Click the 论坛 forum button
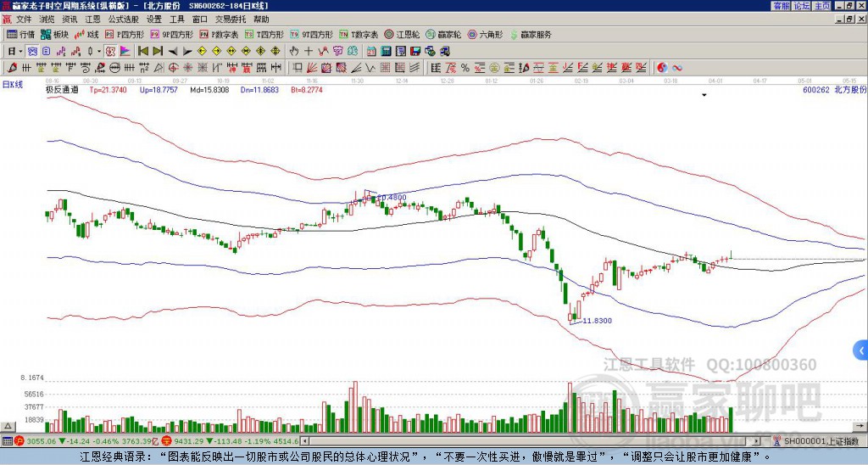The width and height of the screenshot is (868, 465). click(802, 6)
